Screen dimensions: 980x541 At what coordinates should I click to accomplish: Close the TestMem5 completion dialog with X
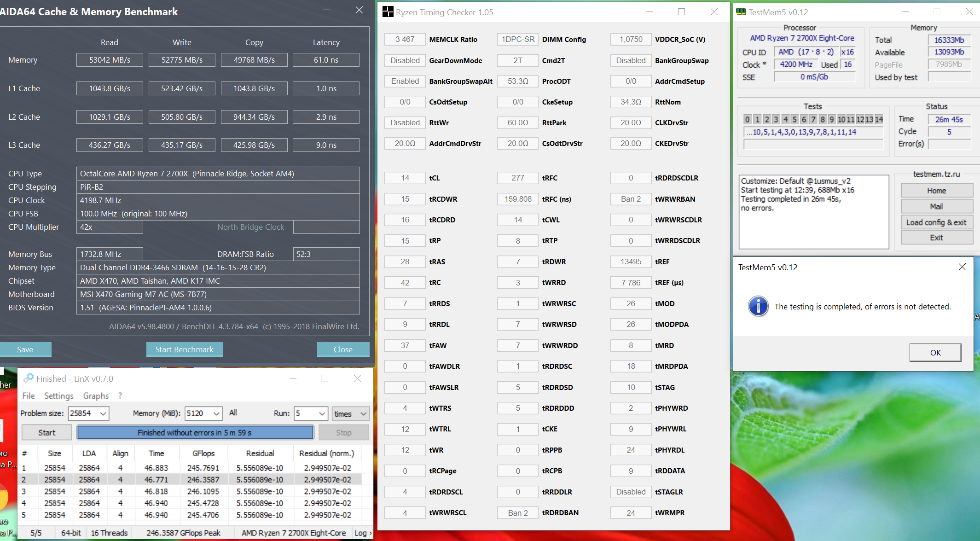coord(962,267)
